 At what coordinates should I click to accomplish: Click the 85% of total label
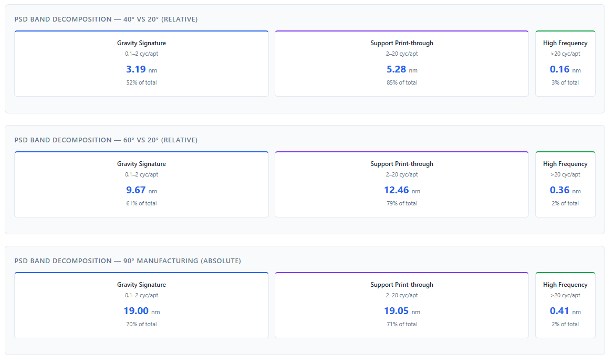click(401, 82)
